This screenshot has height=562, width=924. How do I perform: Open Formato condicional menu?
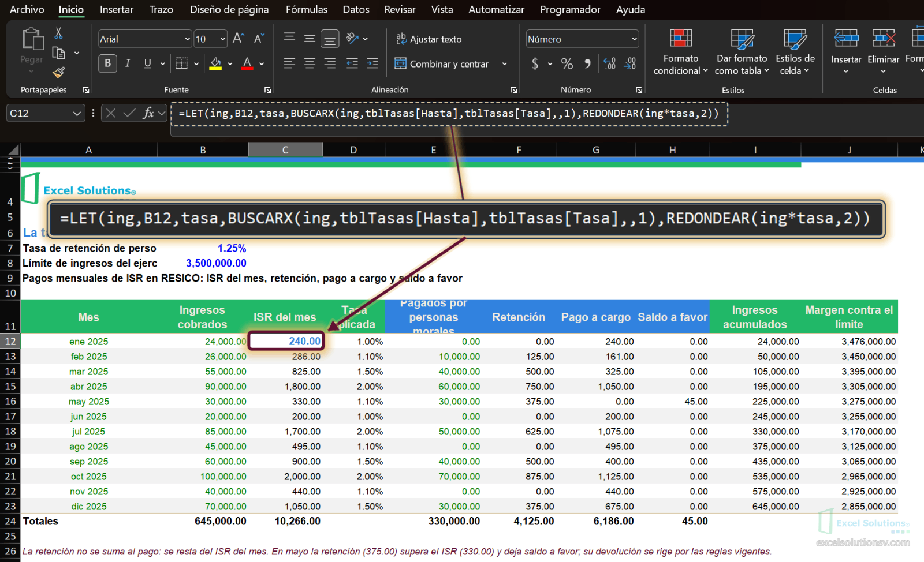[x=681, y=52]
